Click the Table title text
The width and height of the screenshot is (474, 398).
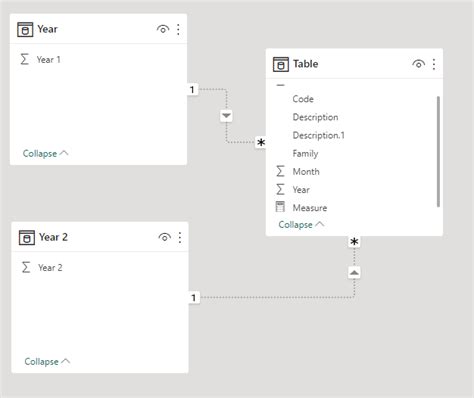click(x=305, y=64)
